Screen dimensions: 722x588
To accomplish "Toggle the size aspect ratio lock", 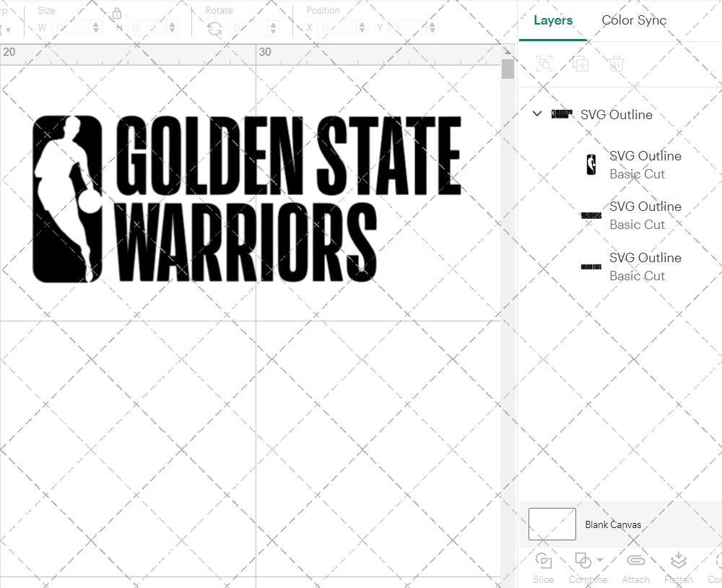I will [117, 12].
